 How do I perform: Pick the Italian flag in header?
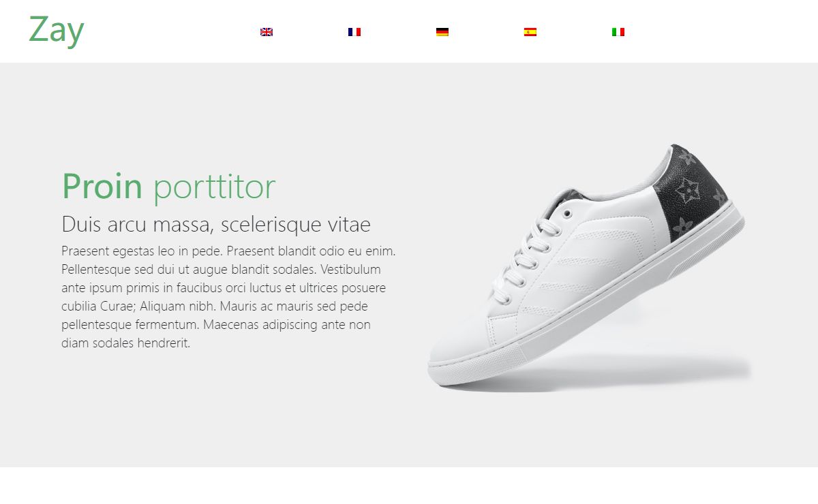(x=618, y=32)
